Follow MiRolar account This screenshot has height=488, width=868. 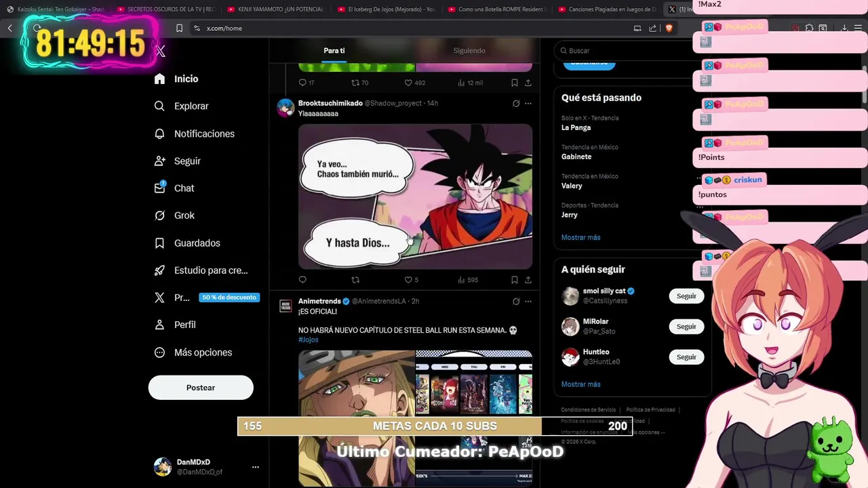click(x=686, y=327)
